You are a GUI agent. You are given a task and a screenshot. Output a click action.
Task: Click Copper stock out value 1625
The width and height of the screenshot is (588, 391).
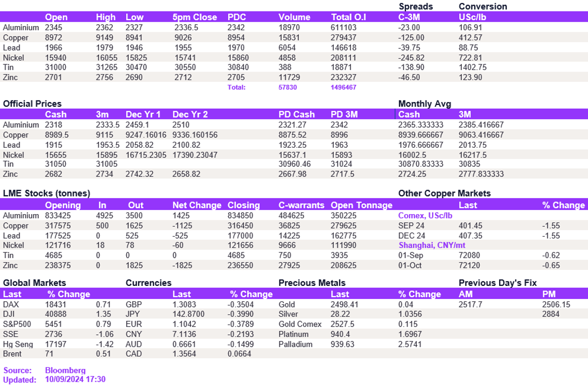(x=134, y=226)
